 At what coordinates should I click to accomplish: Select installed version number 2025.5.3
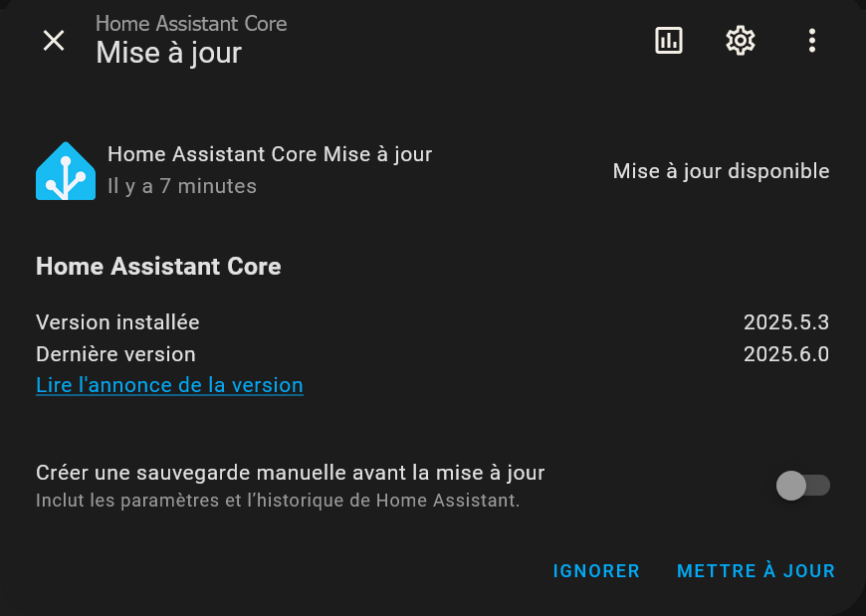point(786,322)
